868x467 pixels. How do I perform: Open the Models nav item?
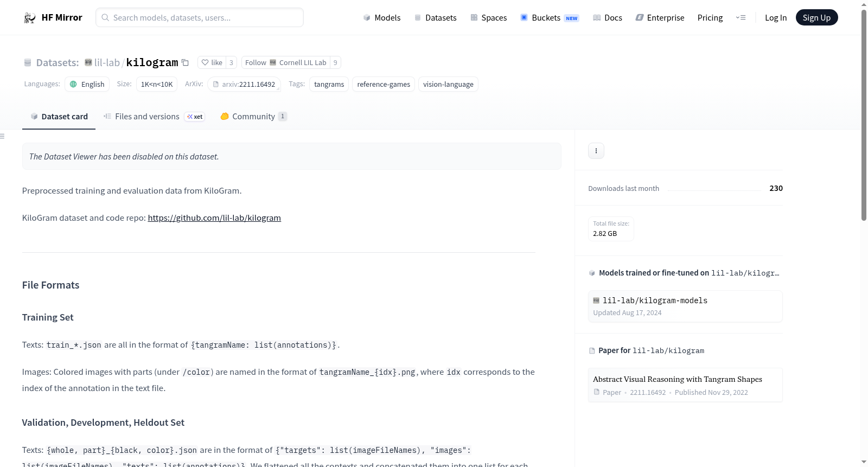click(x=382, y=18)
